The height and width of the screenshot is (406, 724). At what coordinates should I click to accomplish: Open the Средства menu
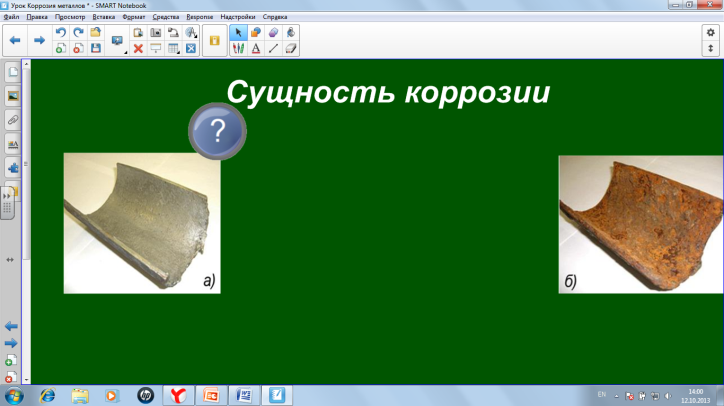click(x=166, y=17)
